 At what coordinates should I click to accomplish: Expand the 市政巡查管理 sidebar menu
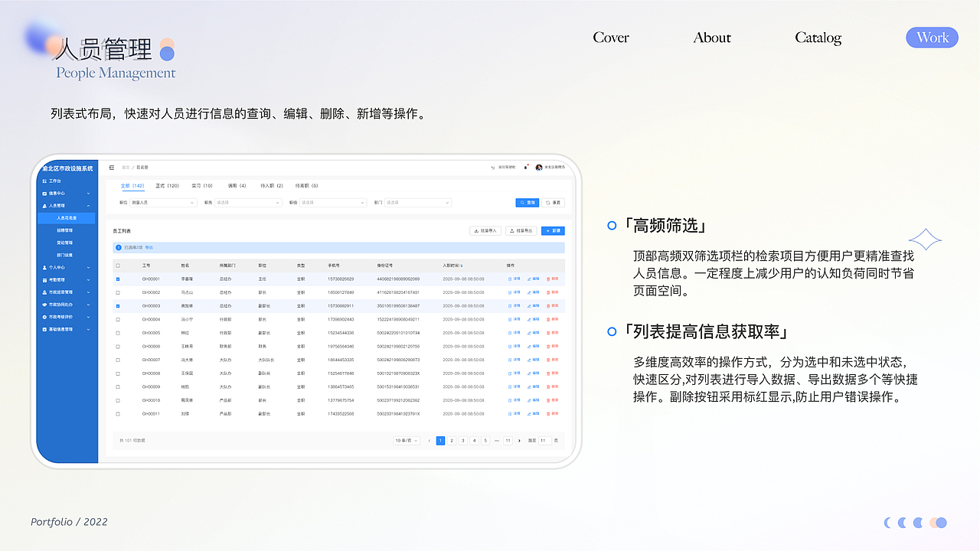88,292
